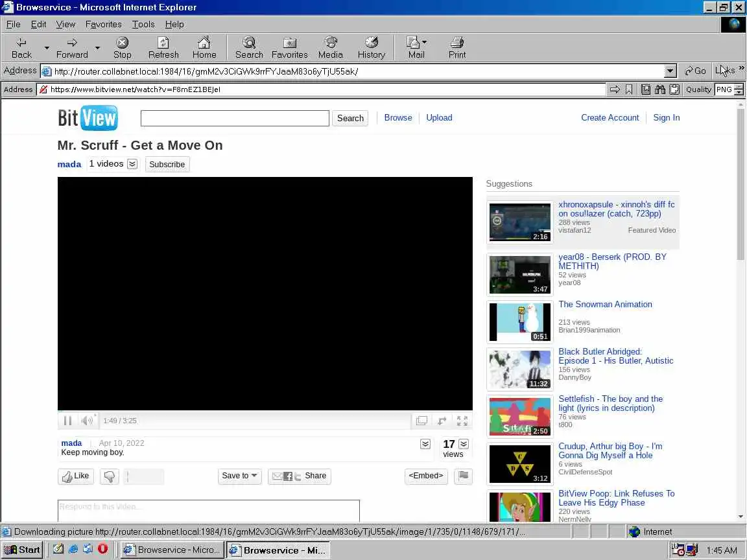
Task: Click the page vertical scrollbar thumb
Action: click(741, 183)
